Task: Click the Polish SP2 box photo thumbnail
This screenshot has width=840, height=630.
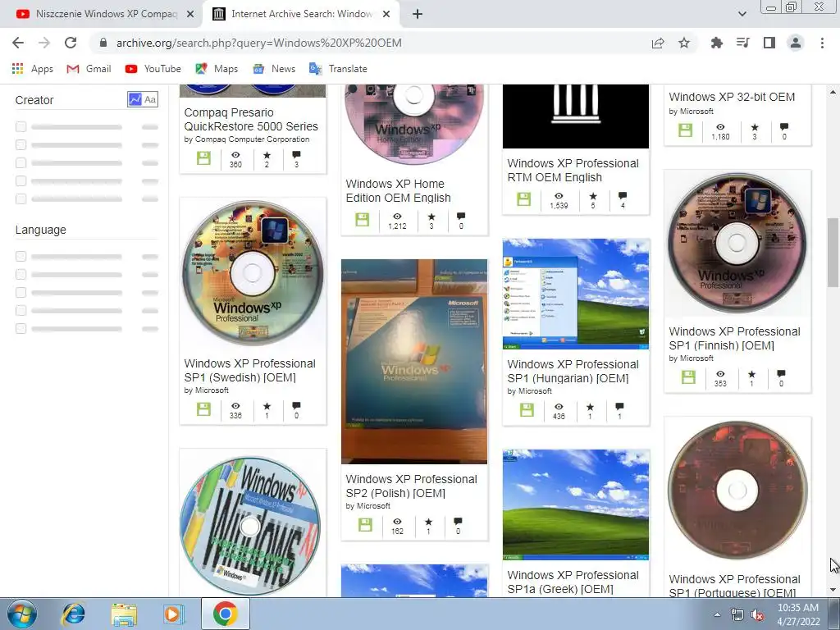Action: tap(414, 362)
